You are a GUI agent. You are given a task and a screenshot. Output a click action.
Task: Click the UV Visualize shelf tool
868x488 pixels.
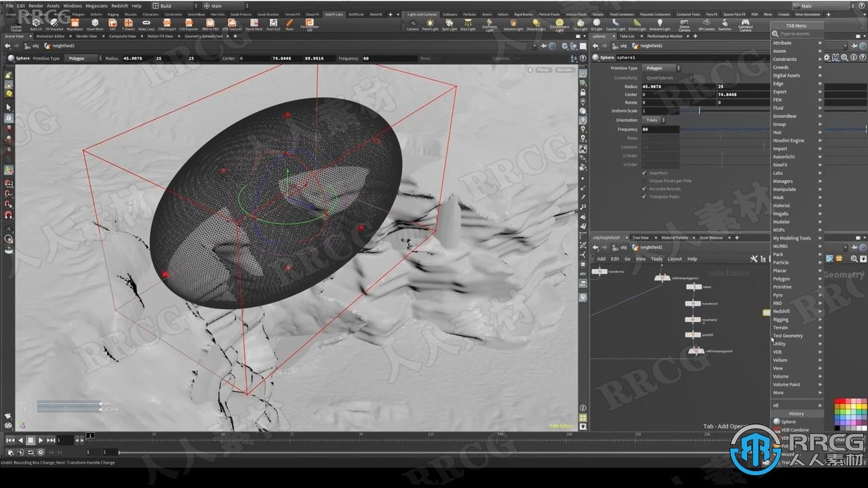54,25
